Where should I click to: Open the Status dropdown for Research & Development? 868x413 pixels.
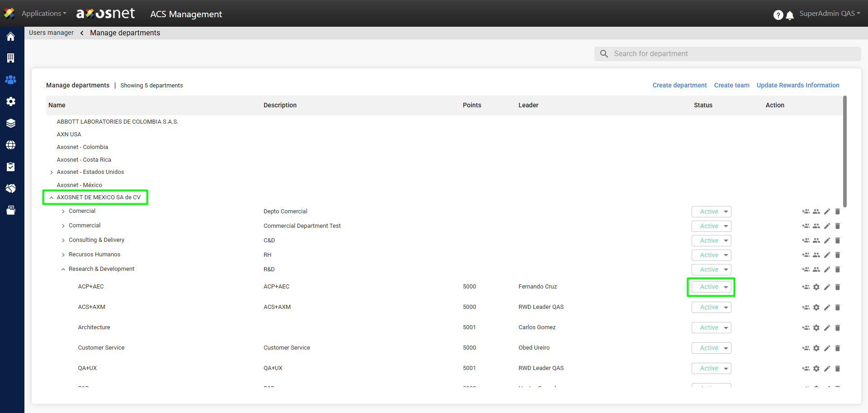[711, 269]
